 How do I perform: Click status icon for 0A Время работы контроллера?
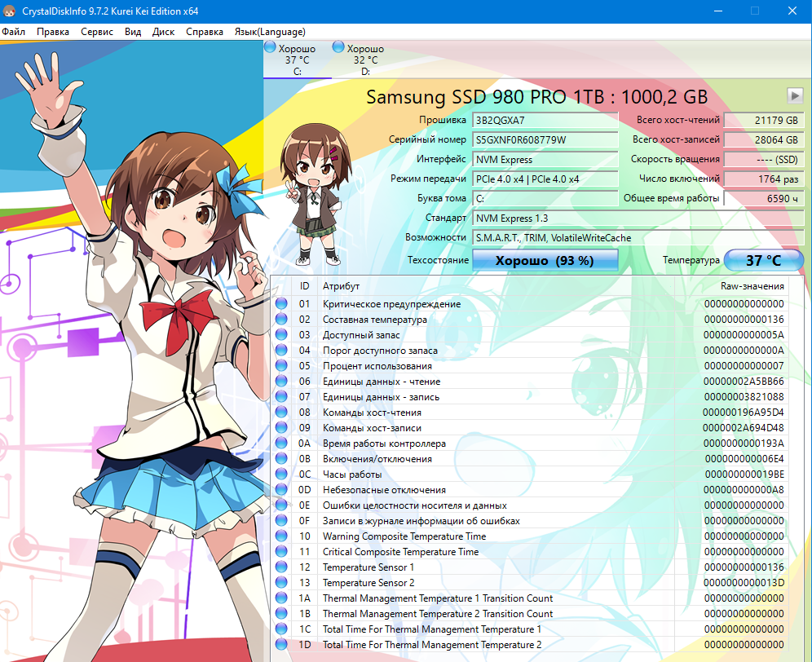[281, 444]
